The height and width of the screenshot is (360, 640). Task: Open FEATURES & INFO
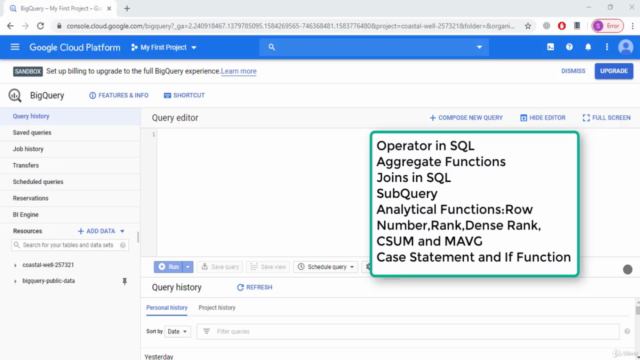119,96
